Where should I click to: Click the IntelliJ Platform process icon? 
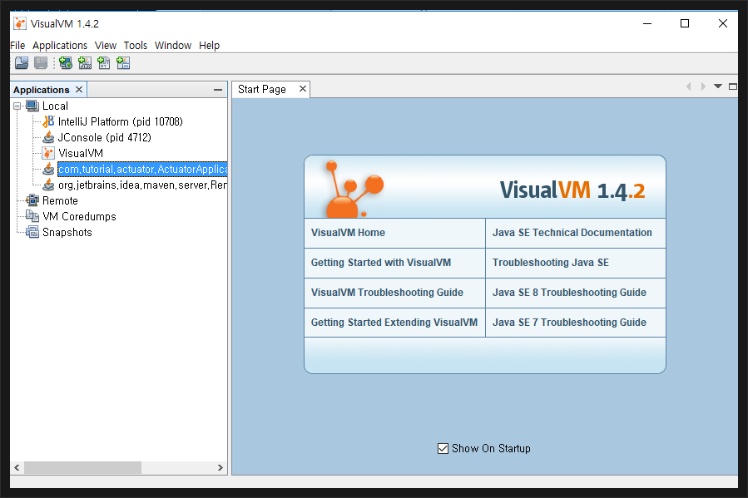pyautogui.click(x=48, y=122)
